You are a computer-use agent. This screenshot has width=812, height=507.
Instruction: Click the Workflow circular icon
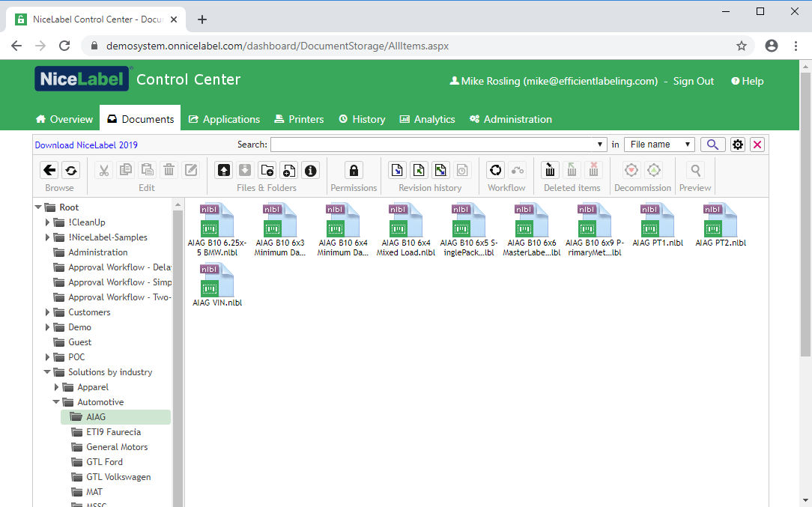point(495,170)
